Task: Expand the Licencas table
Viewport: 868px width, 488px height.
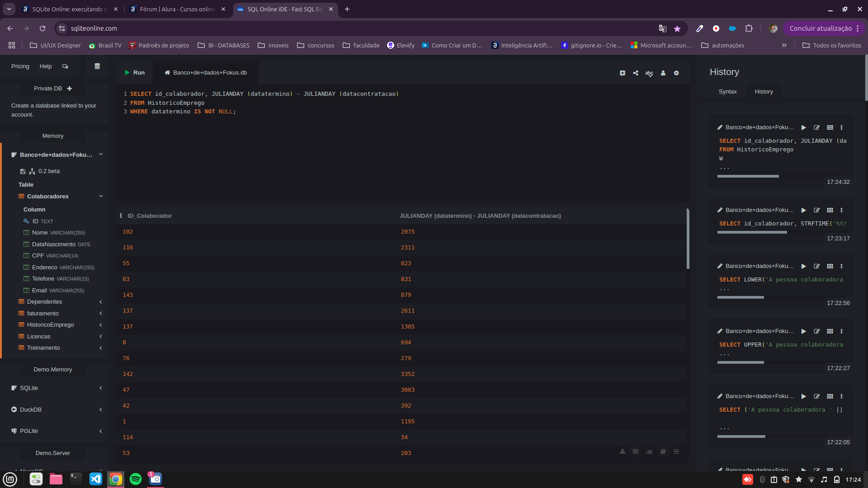Action: [101, 337]
